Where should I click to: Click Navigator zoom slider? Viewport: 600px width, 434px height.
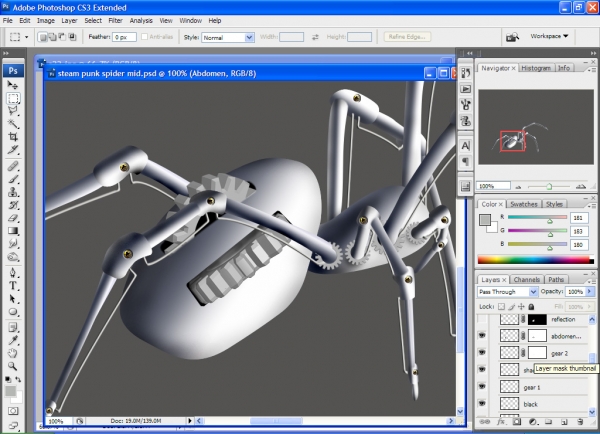pyautogui.click(x=548, y=186)
